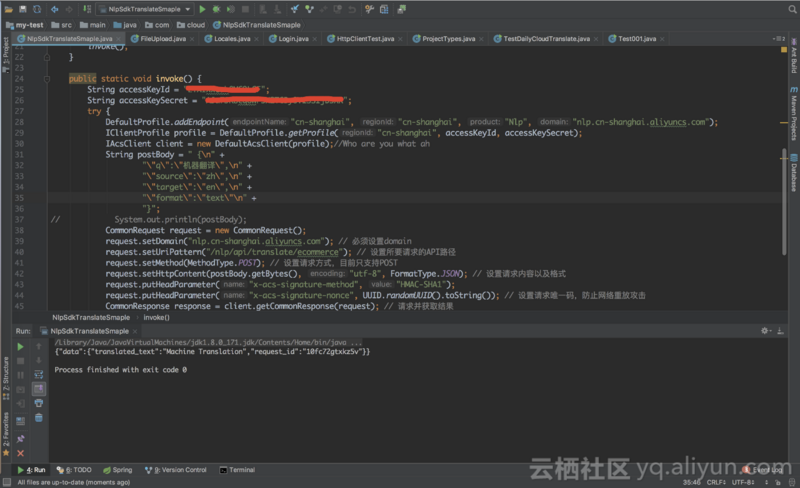Click the Revert undo arrow icon
Viewport: 800px width, 488px height.
pyautogui.click(x=352, y=9)
